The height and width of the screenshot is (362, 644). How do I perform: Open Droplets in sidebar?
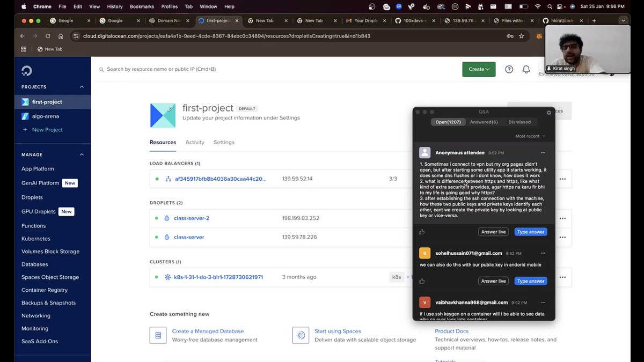coord(32,197)
